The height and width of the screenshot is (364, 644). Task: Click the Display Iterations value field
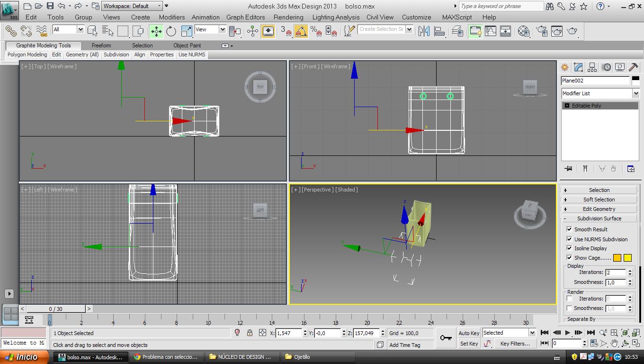point(616,272)
